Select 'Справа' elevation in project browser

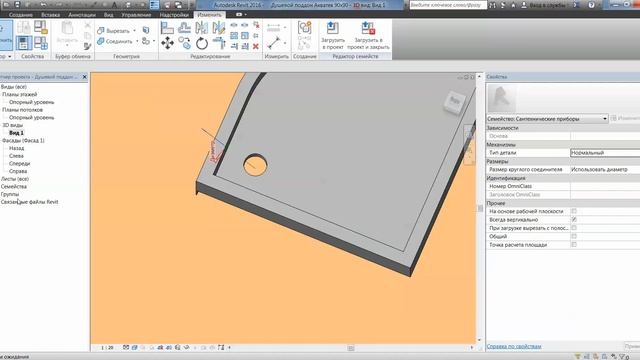18,171
